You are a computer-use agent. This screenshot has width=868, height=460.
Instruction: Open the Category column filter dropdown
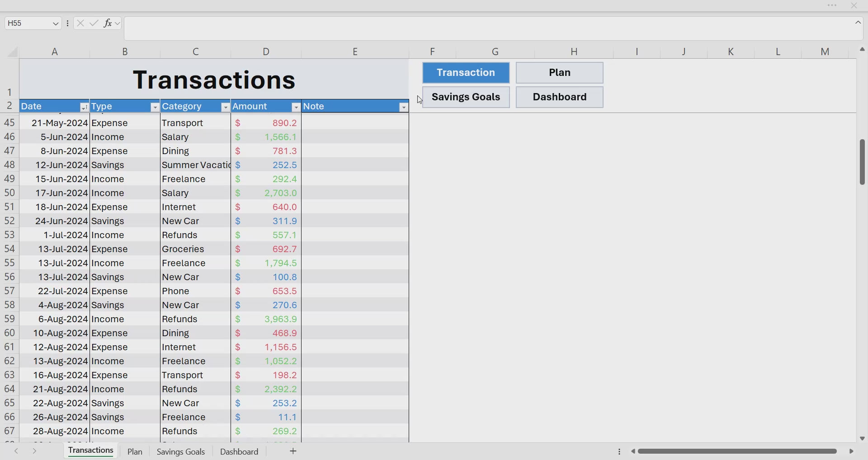[225, 107]
